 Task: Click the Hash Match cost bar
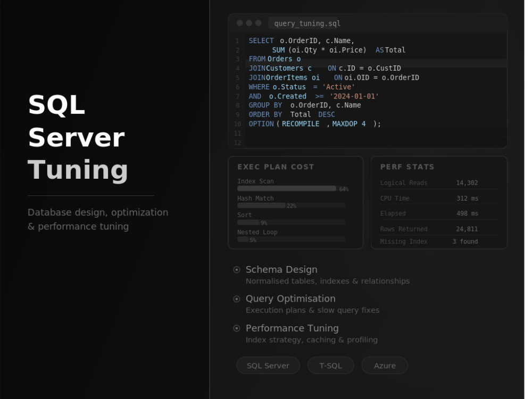pyautogui.click(x=291, y=205)
